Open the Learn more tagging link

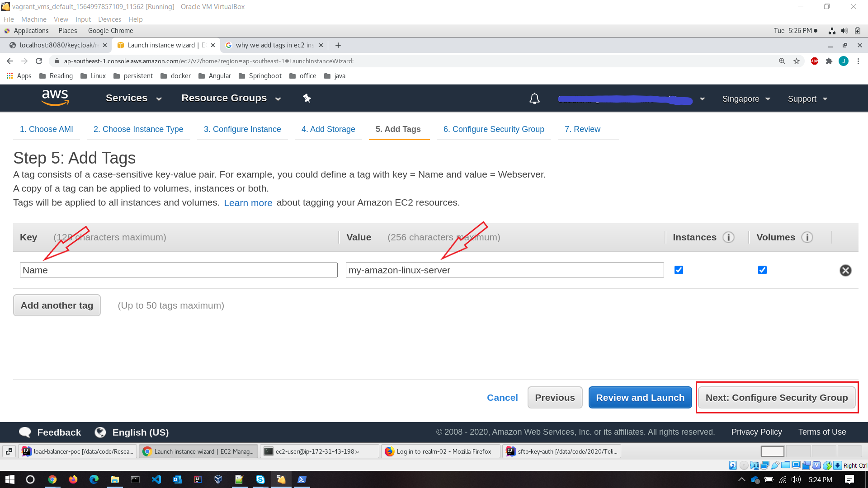(248, 203)
